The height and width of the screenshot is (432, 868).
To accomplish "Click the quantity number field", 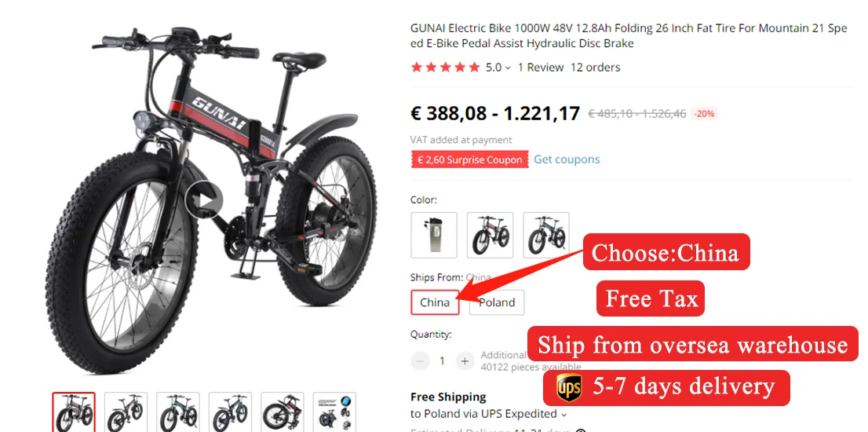I will tap(443, 361).
